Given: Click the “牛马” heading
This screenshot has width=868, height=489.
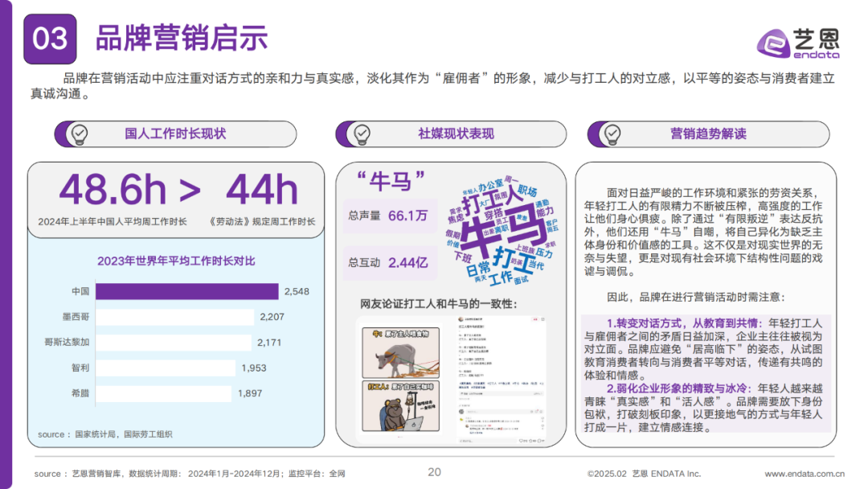Looking at the screenshot, I should pyautogui.click(x=391, y=181).
